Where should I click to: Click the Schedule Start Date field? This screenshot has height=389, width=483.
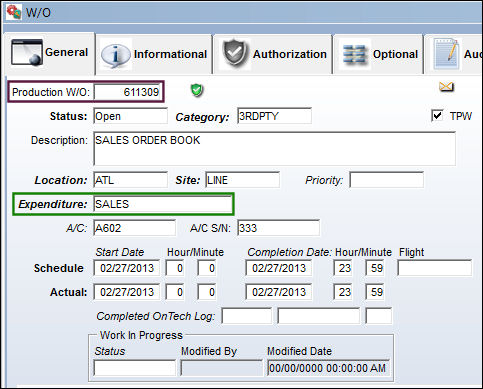pyautogui.click(x=127, y=268)
